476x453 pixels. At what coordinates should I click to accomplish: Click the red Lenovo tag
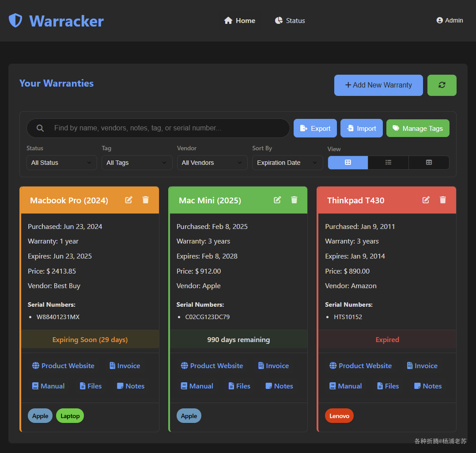pyautogui.click(x=340, y=416)
